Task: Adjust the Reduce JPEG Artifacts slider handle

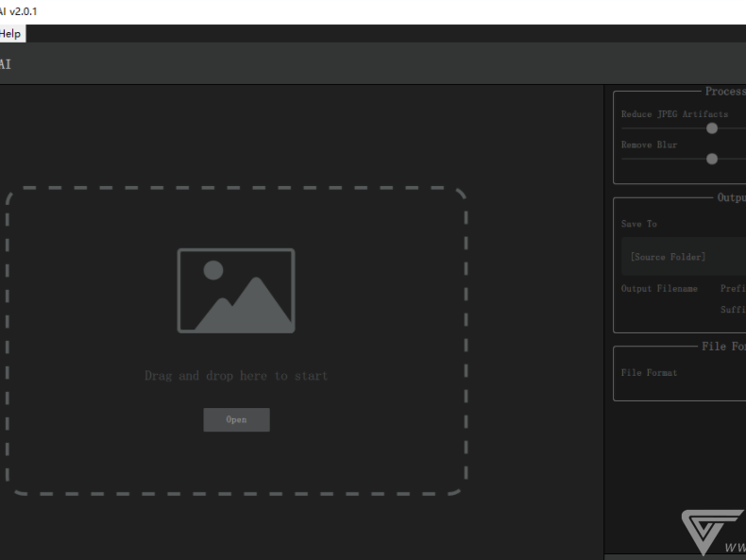Action: pos(712,128)
